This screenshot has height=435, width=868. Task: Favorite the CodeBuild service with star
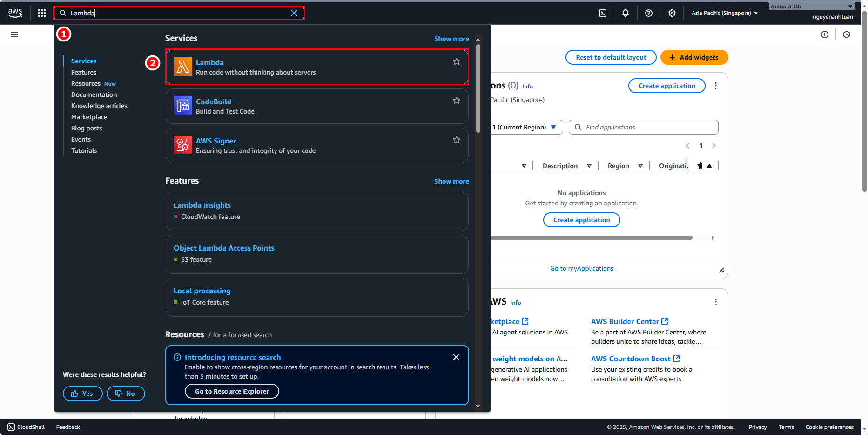[457, 101]
